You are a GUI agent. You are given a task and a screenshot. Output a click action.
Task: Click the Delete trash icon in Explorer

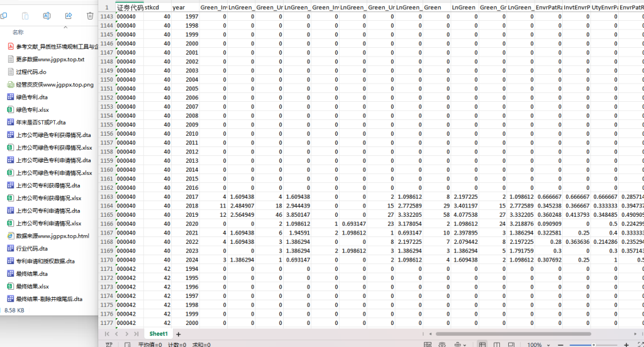(x=90, y=16)
